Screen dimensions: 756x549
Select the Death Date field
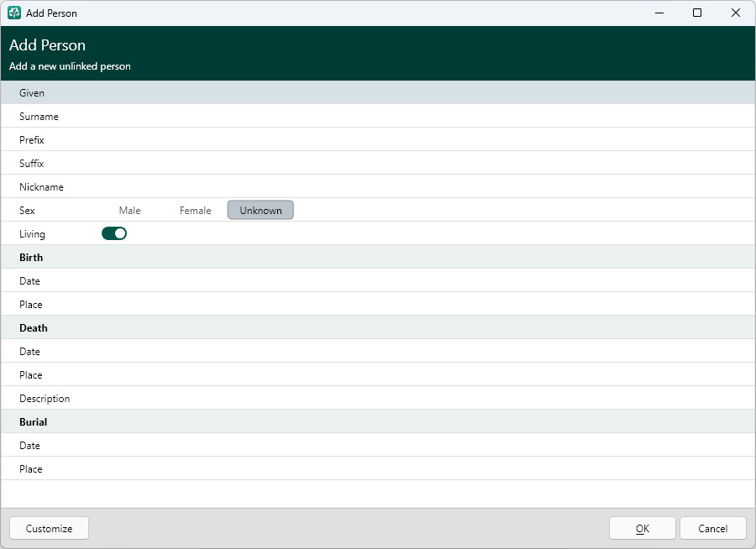[x=378, y=352]
